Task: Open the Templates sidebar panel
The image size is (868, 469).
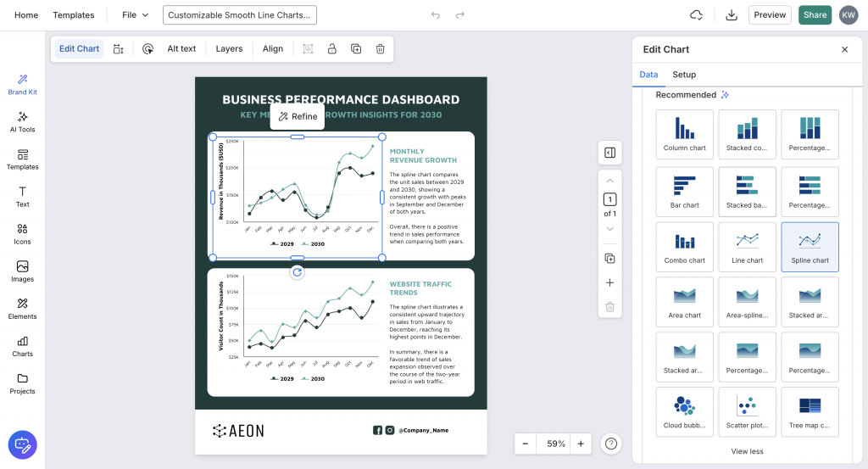Action: (22, 159)
